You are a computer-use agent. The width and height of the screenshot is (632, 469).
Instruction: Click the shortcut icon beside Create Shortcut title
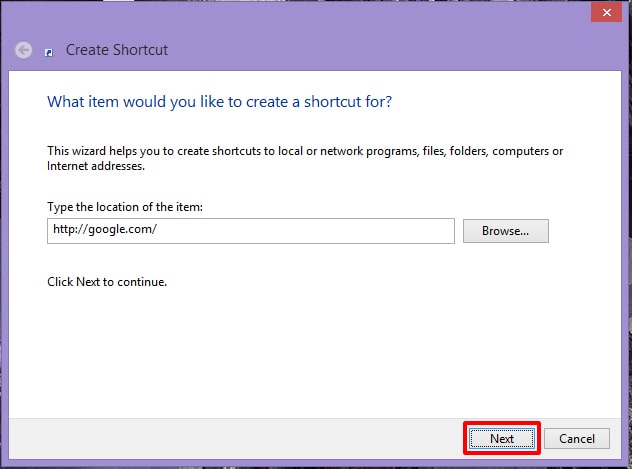click(x=49, y=52)
